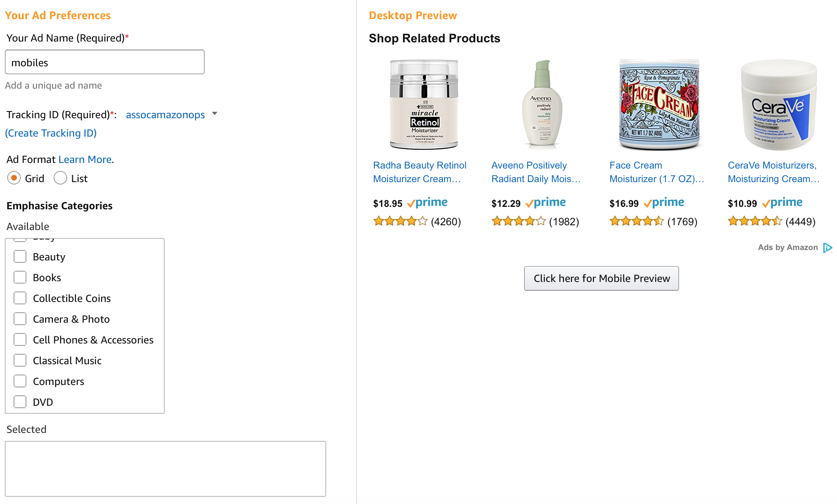
Task: Open the Ad Format Learn More link
Action: 85,159
